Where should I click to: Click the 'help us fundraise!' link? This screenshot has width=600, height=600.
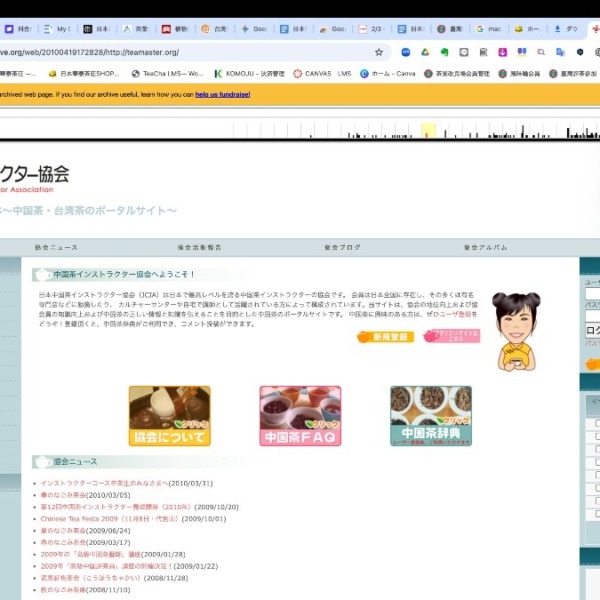[223, 94]
